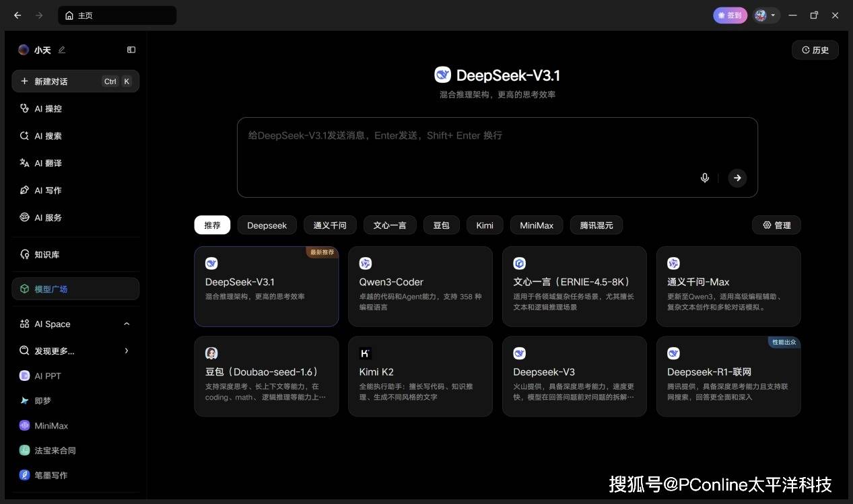Choose the DeepSeek-V3.1 model card
The image size is (853, 504).
[267, 287]
